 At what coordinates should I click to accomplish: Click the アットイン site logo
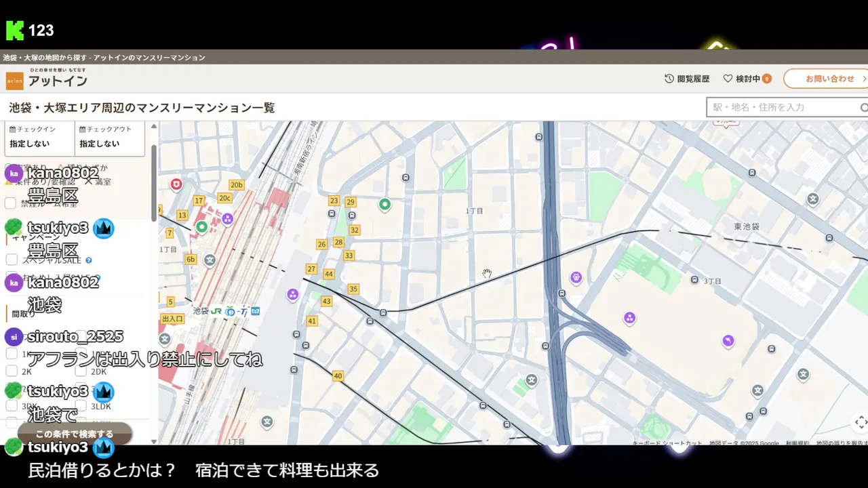click(x=47, y=79)
